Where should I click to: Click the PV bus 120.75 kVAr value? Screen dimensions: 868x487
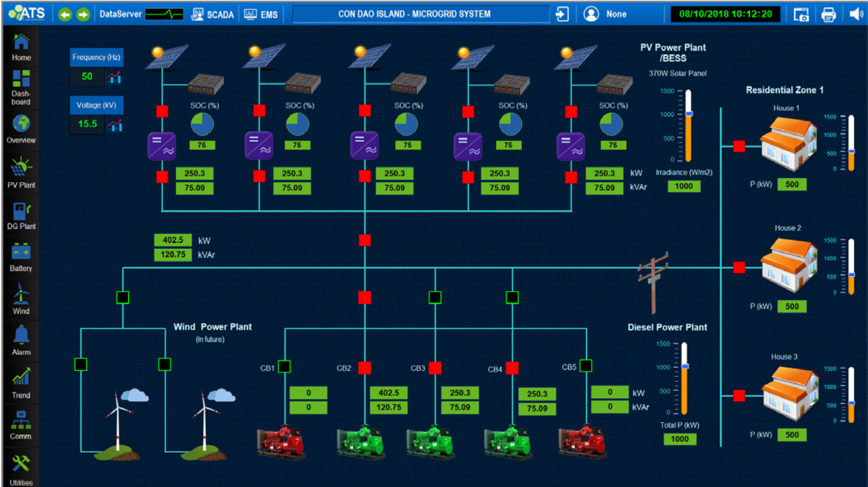tap(173, 255)
